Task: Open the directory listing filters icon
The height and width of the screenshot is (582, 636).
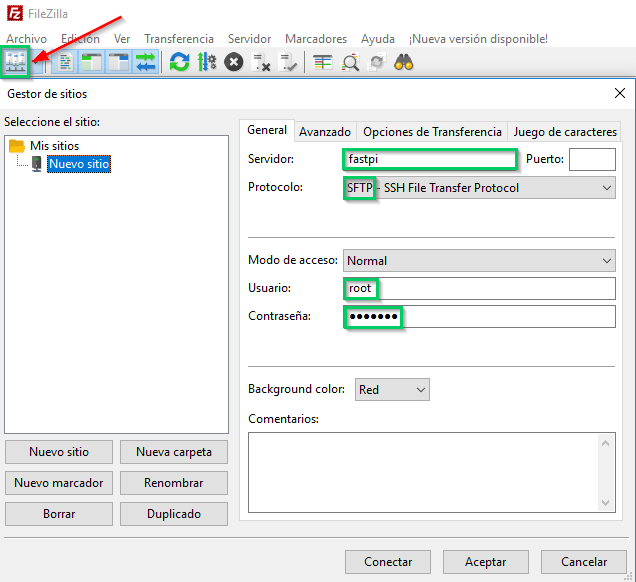Action: (x=322, y=62)
